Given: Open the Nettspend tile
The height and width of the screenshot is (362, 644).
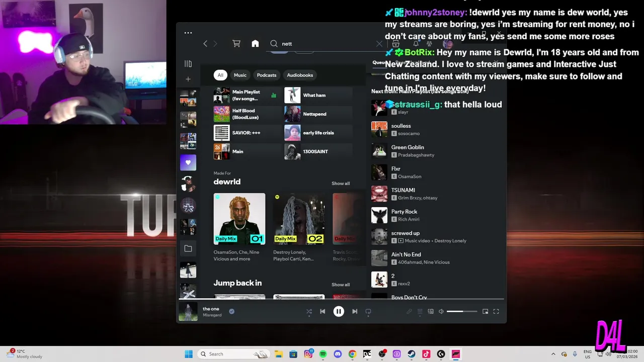Looking at the screenshot, I should pyautogui.click(x=318, y=114).
